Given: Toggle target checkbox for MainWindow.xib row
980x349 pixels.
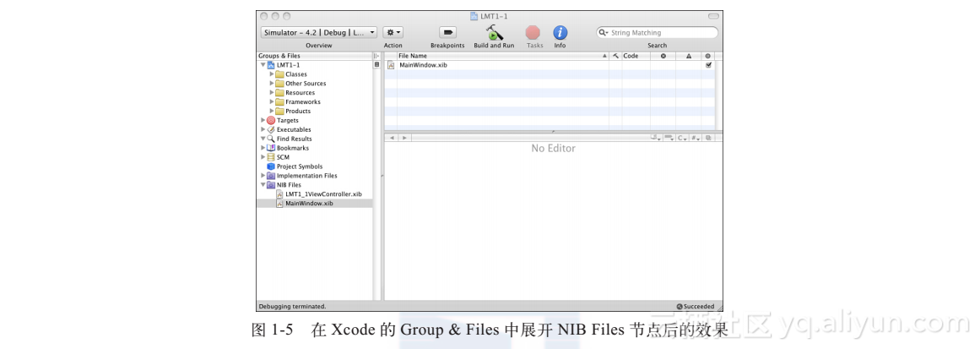Looking at the screenshot, I should (708, 65).
